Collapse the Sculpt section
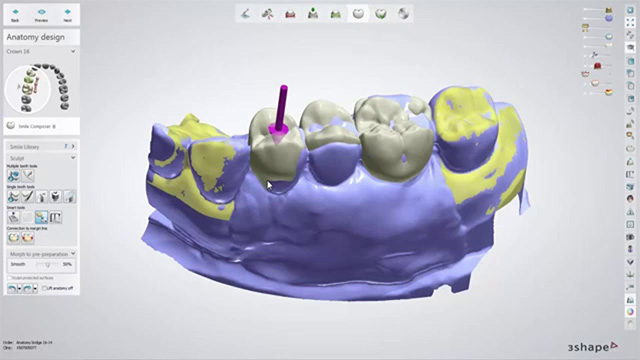 coord(73,158)
